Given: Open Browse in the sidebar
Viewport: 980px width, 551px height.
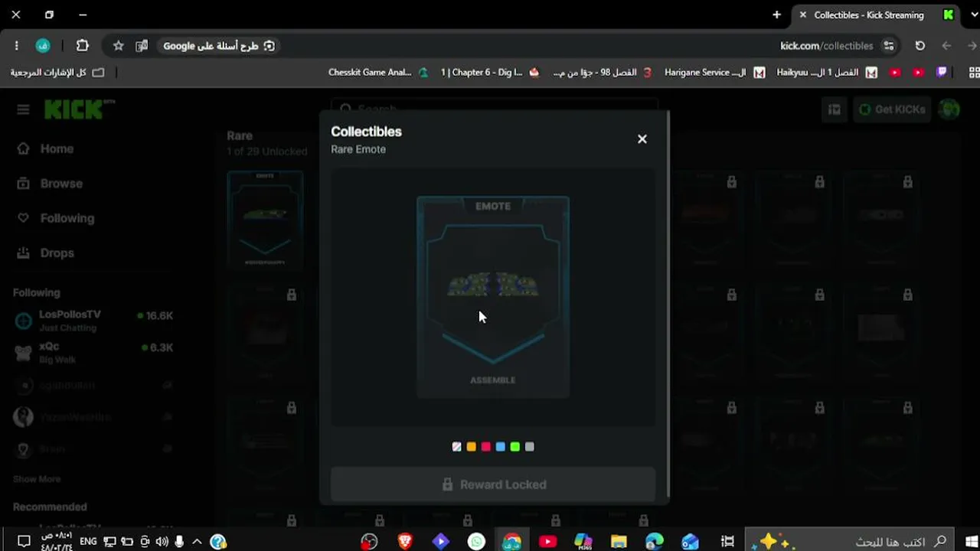Looking at the screenshot, I should click(51, 184).
